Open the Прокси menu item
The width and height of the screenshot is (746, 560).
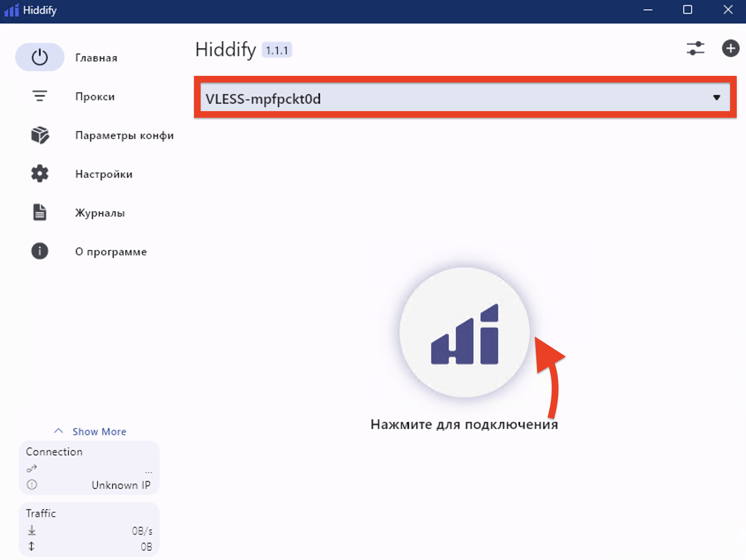pos(95,97)
